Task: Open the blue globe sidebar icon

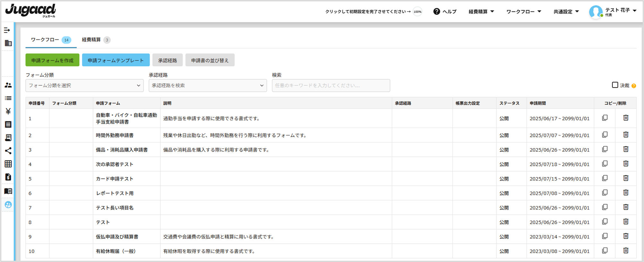Action: [8, 205]
